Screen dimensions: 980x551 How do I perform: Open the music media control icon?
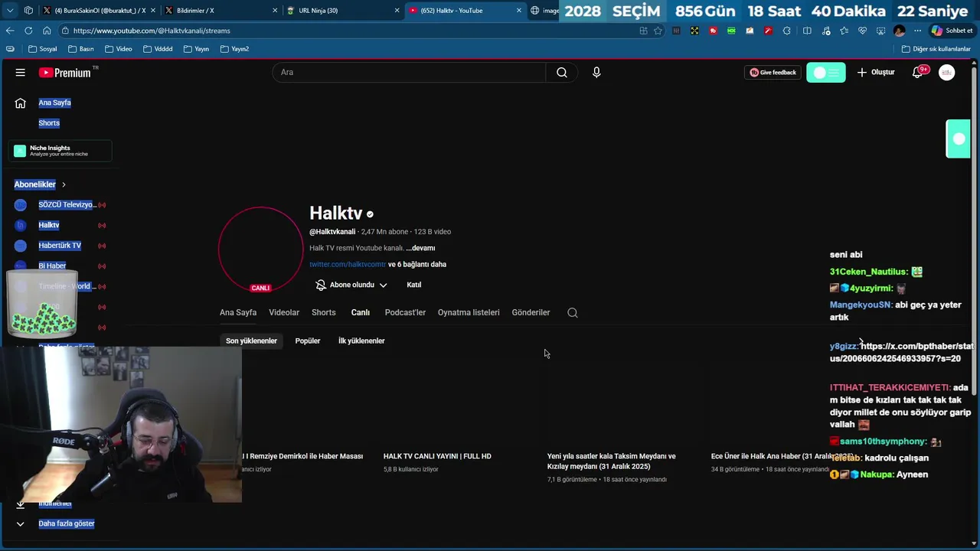tap(826, 31)
